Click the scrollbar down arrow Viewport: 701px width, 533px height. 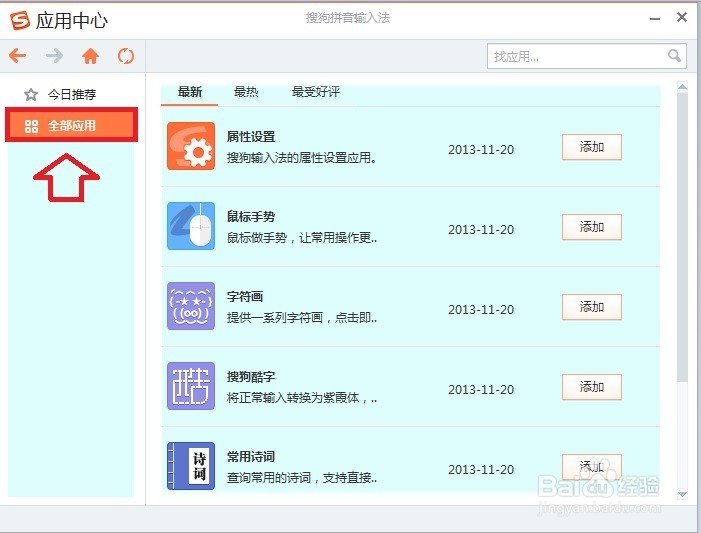(682, 494)
